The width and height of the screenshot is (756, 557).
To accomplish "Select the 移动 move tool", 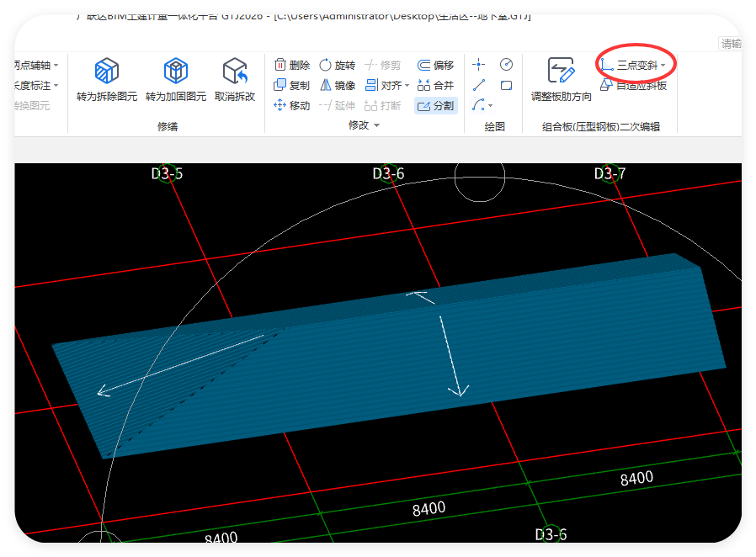I will (291, 105).
